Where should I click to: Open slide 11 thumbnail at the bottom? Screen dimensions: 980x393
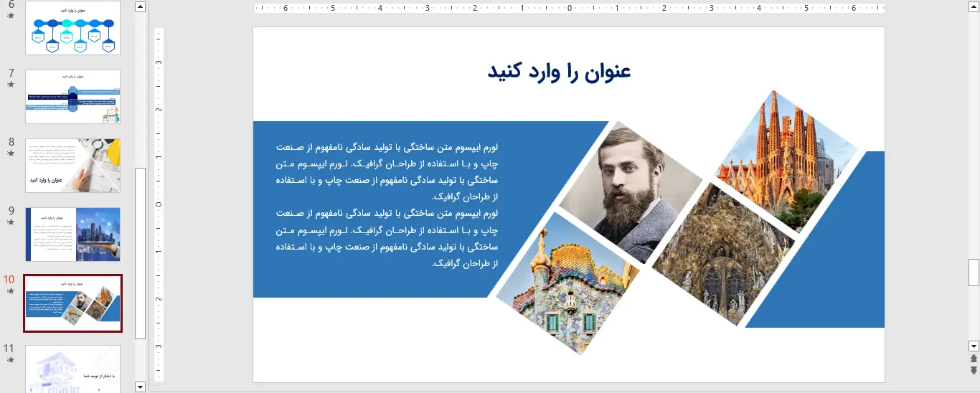click(73, 369)
